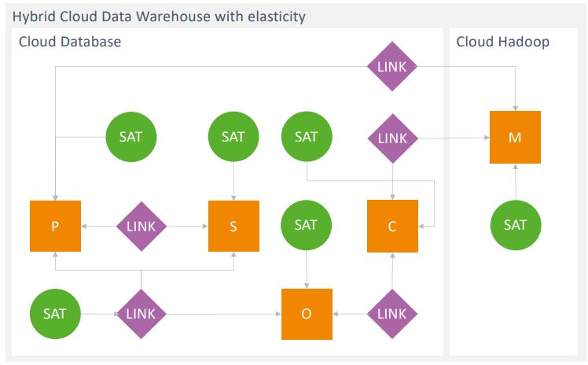
Task: Select the LINK diamond directly above C
Action: 392,138
